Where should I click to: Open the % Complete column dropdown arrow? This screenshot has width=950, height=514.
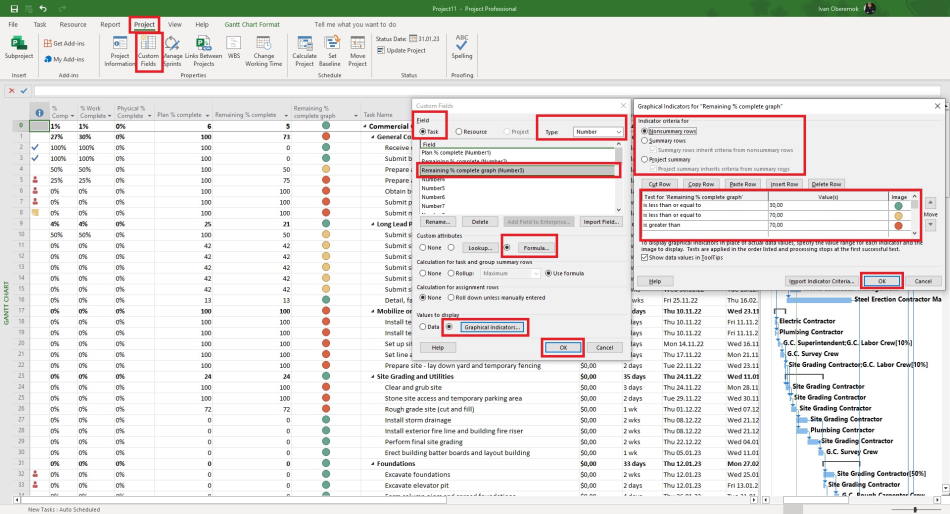coord(72,116)
